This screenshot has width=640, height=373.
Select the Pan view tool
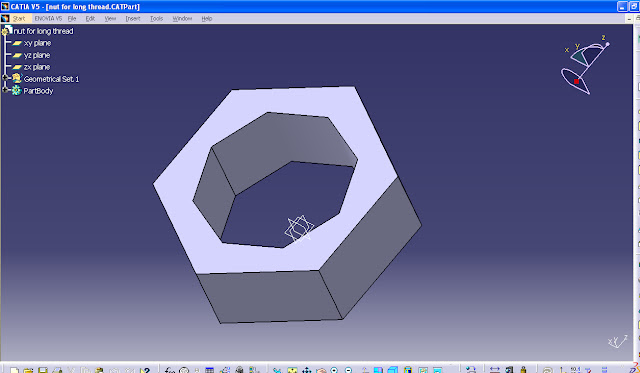tap(307, 370)
